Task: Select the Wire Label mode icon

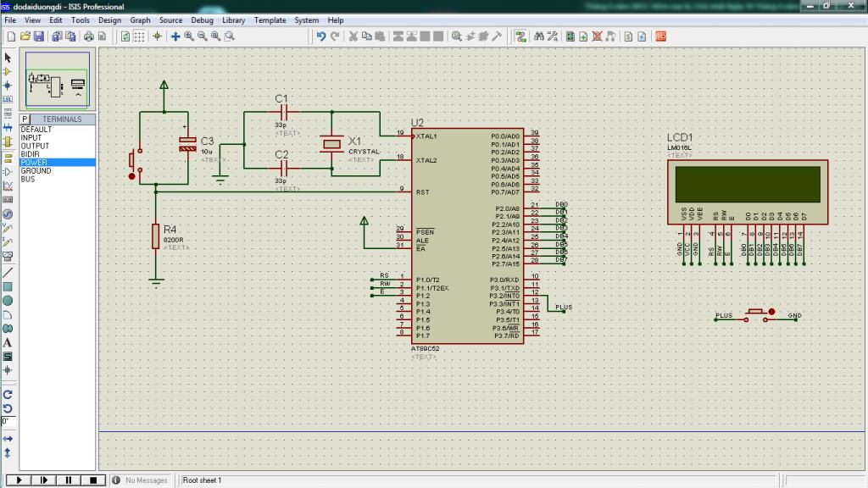Action: pos(8,99)
